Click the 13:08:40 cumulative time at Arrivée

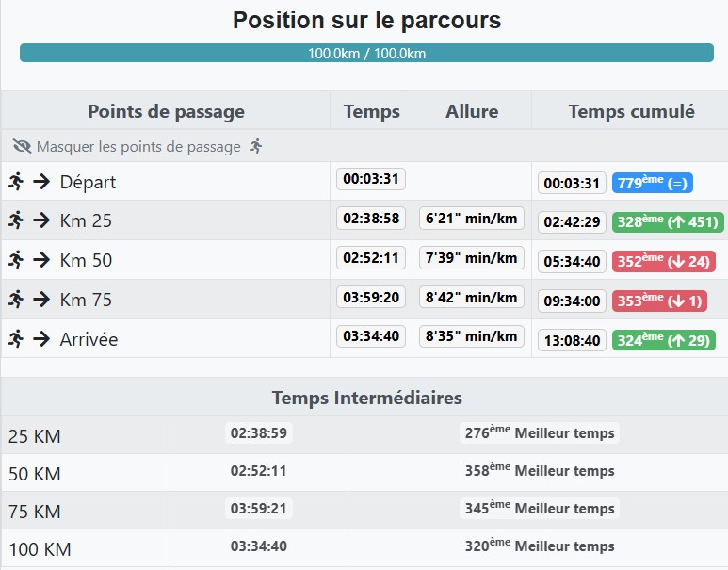click(572, 340)
